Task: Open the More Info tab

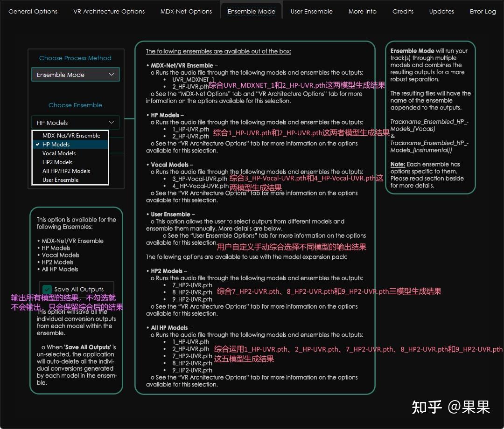Action: click(x=362, y=11)
